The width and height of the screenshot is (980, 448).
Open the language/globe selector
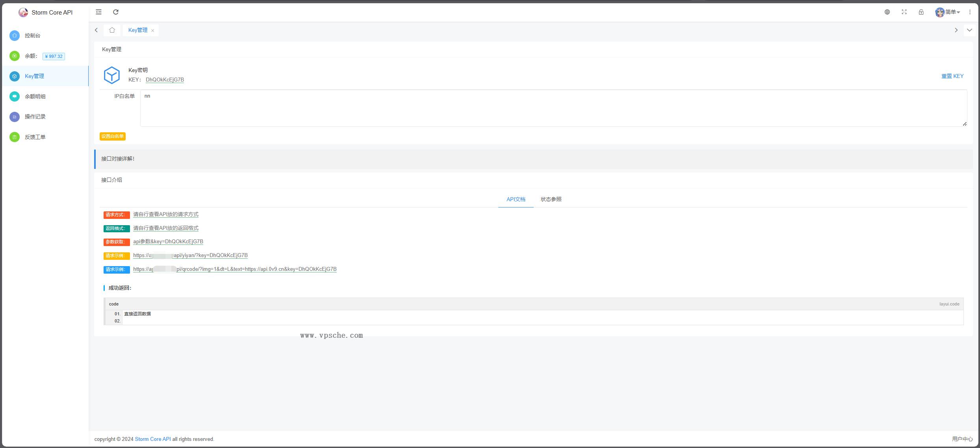887,12
